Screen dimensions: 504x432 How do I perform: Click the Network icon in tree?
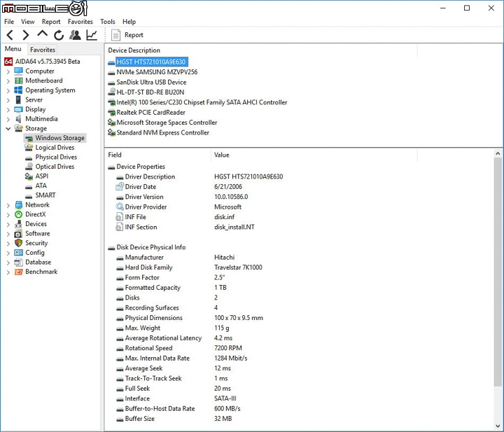click(x=19, y=204)
